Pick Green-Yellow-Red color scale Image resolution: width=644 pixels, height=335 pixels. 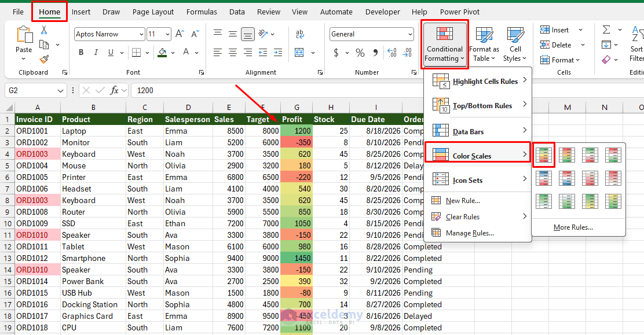543,155
